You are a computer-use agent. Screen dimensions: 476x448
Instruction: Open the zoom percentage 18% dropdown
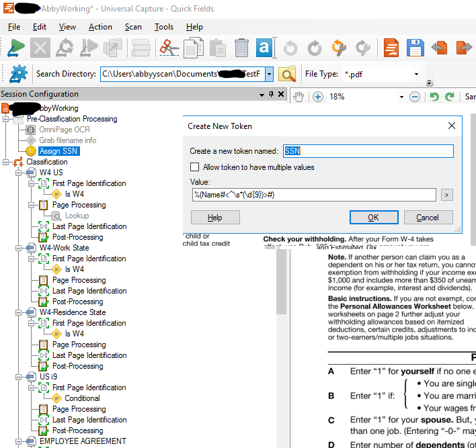coord(401,97)
